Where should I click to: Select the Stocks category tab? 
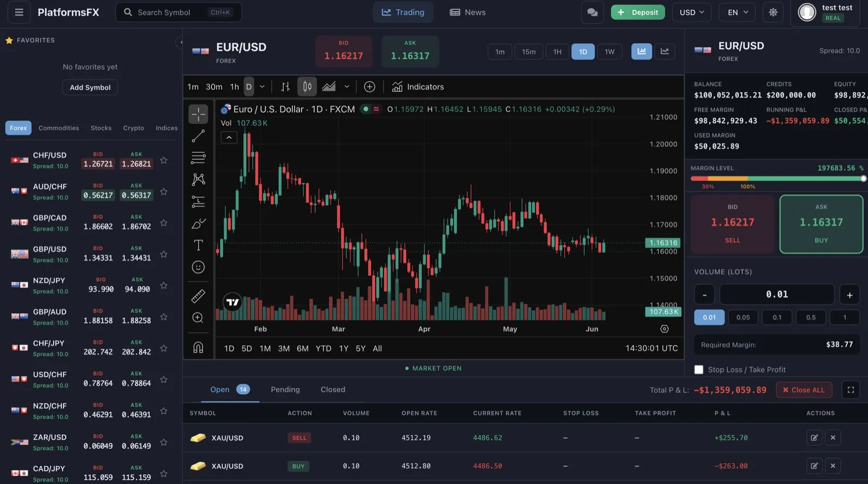click(101, 128)
